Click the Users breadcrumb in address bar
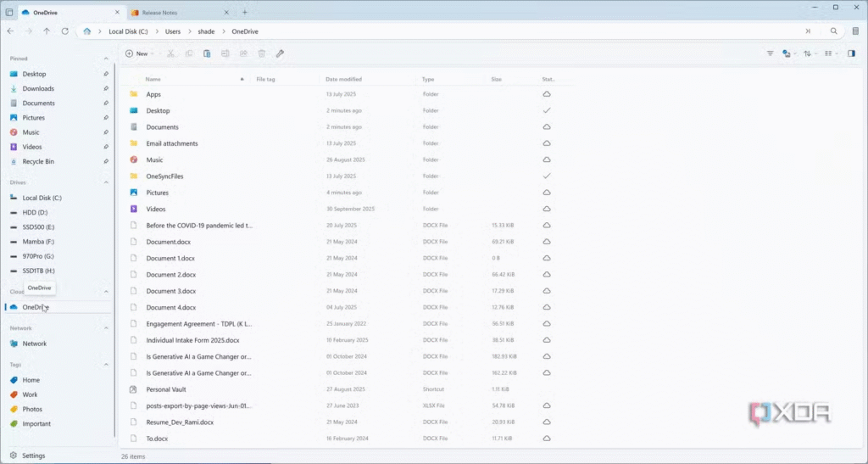The width and height of the screenshot is (868, 464). click(175, 31)
